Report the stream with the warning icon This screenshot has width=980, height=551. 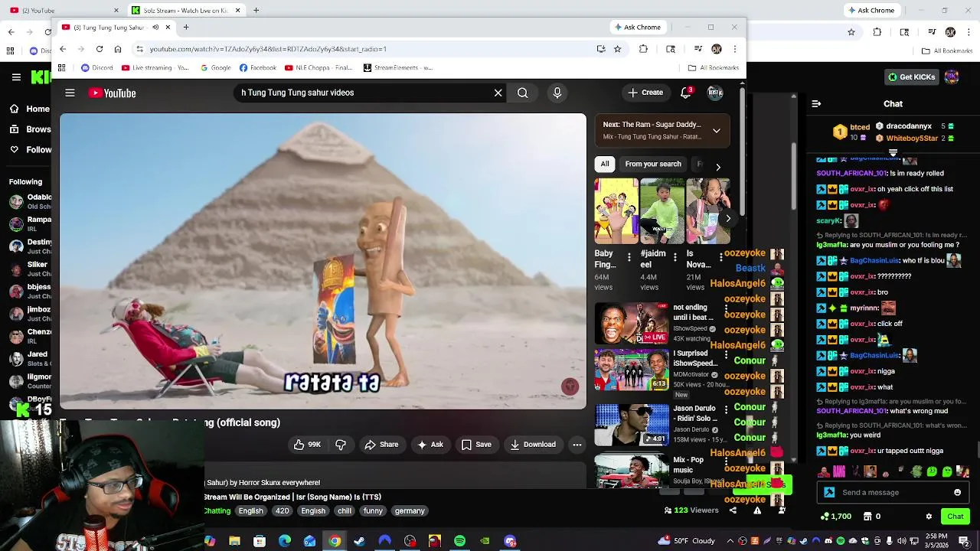point(757,510)
